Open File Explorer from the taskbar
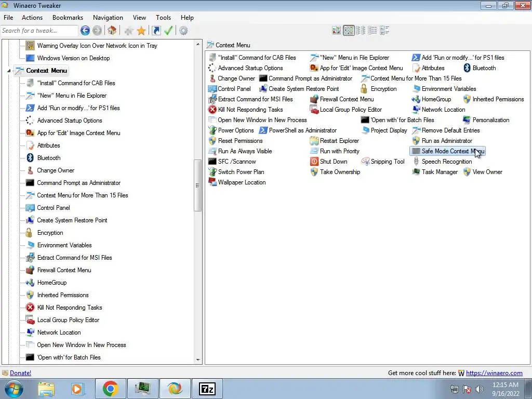Image resolution: width=532 pixels, height=399 pixels. [x=46, y=389]
